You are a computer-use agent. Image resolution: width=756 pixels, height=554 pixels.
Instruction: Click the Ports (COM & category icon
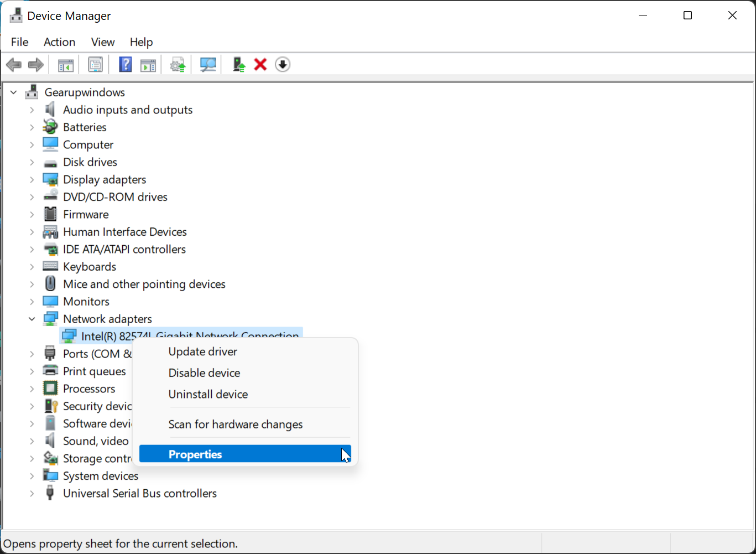(50, 353)
